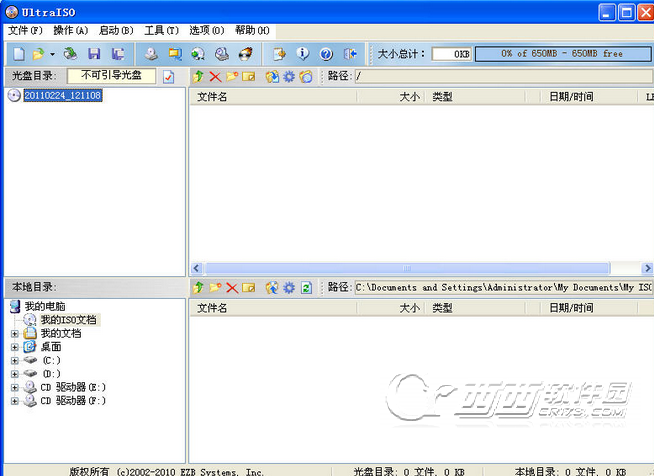Open image info with the 'i' bubble icon

303,53
